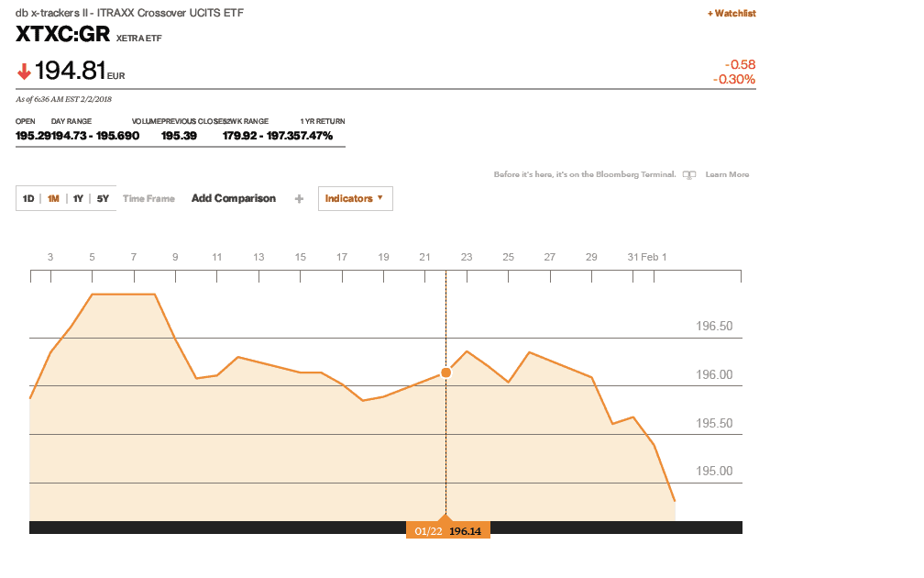This screenshot has width=924, height=578.
Task: Show the 5Y chart range
Action: [x=103, y=199]
